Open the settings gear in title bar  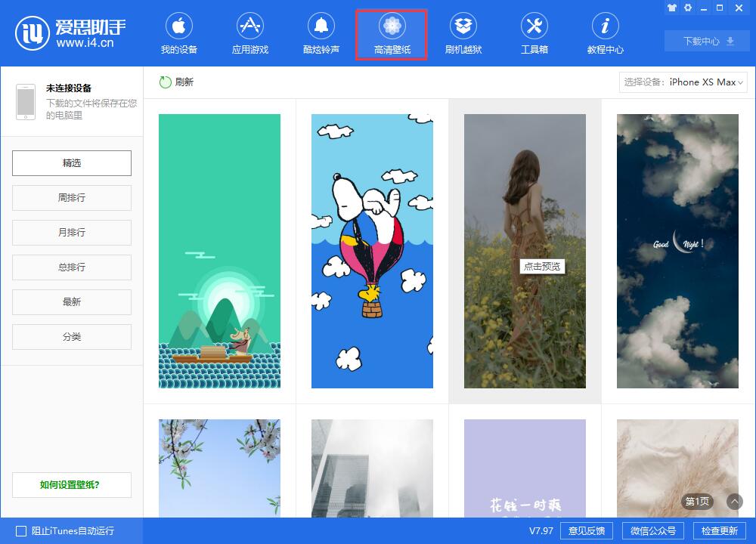[688, 8]
